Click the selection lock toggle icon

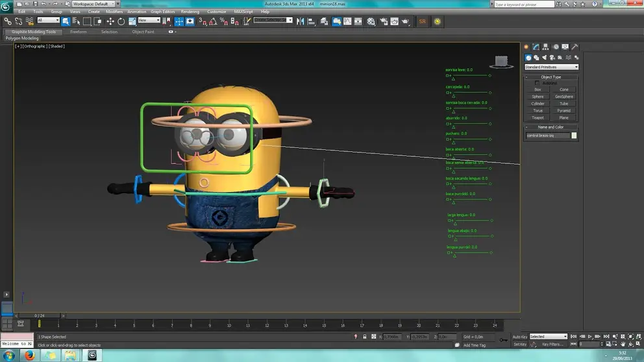[365, 337]
